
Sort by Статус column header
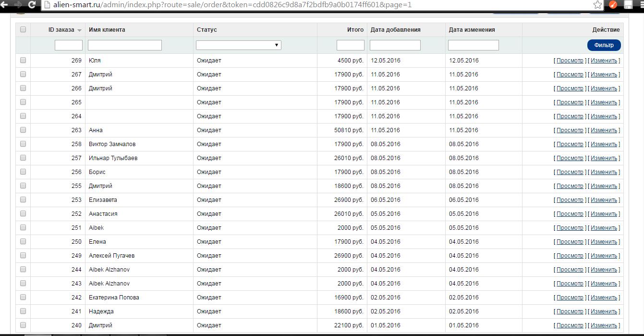(x=207, y=30)
